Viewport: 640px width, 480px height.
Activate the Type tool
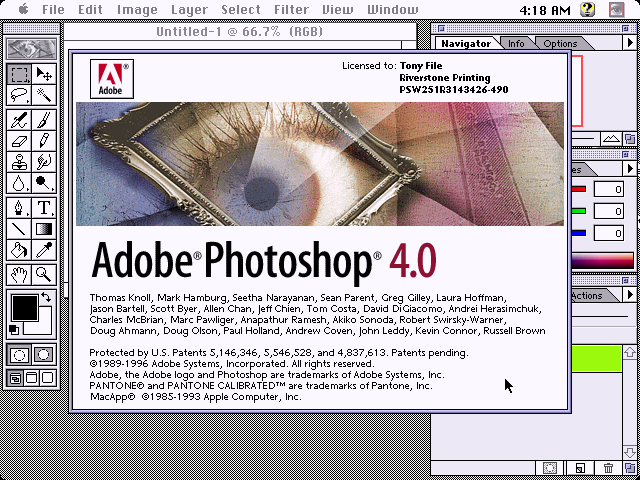[44, 208]
